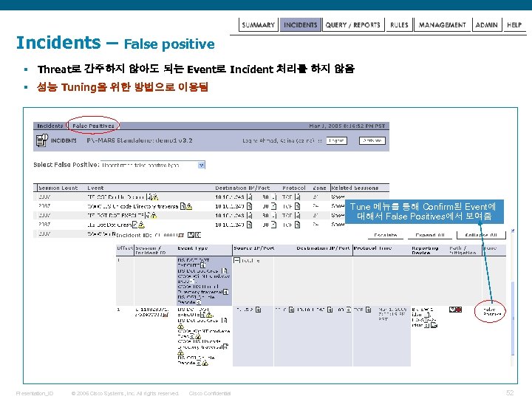Image resolution: width=532 pixels, height=399 pixels.
Task: Open the SUMMARY tab
Action: (258, 25)
